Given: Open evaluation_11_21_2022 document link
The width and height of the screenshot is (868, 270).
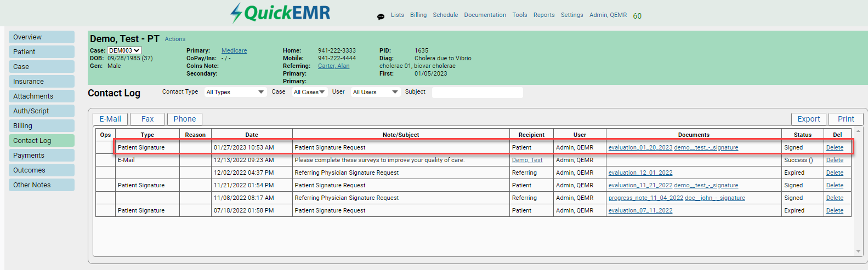Looking at the screenshot, I should click(640, 185).
